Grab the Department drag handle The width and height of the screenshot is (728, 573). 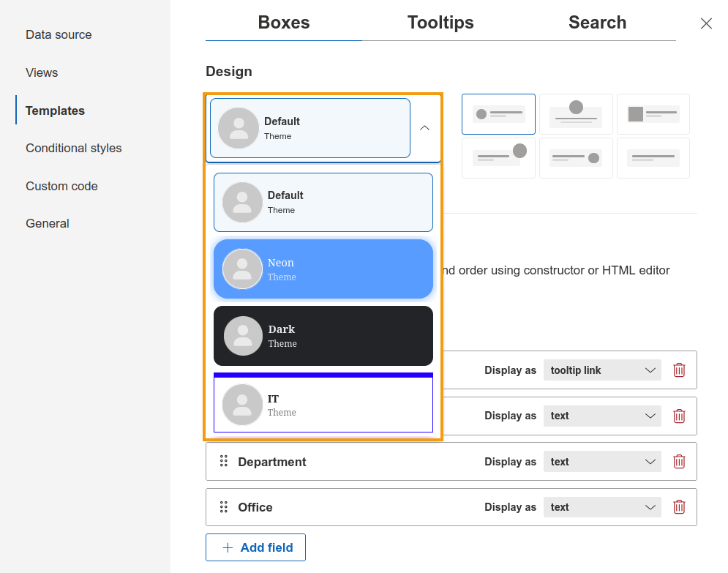[x=224, y=461]
